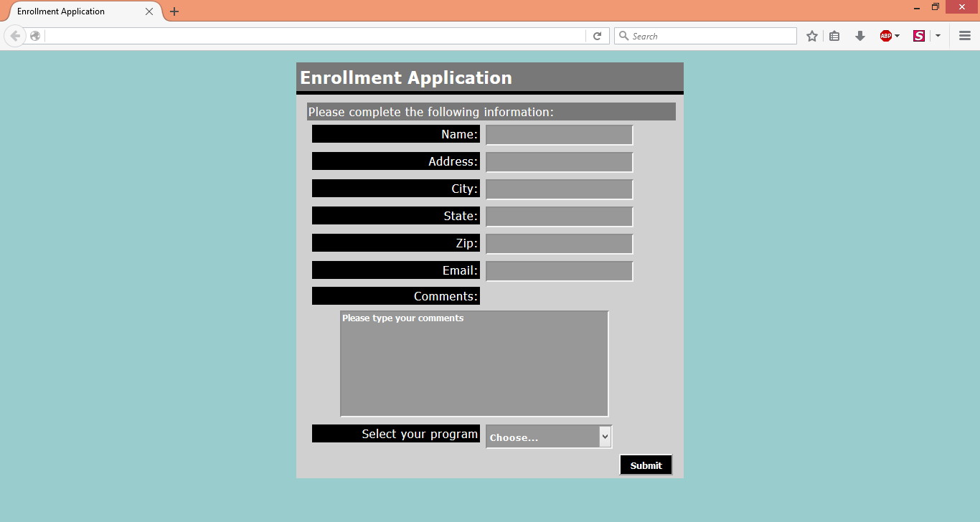Viewport: 980px width, 522px height.
Task: Click the URL address bar
Action: click(x=316, y=36)
